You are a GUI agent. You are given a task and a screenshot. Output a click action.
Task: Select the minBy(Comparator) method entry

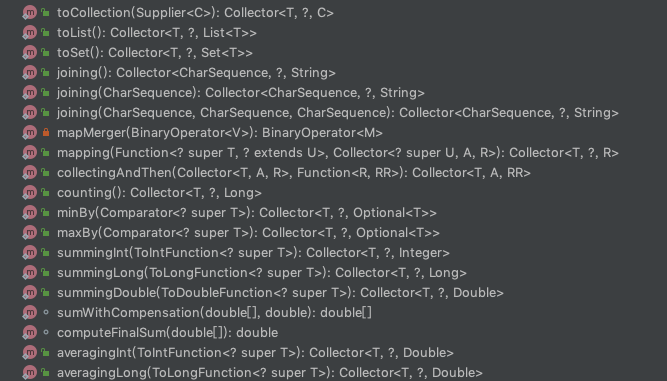pyautogui.click(x=247, y=213)
